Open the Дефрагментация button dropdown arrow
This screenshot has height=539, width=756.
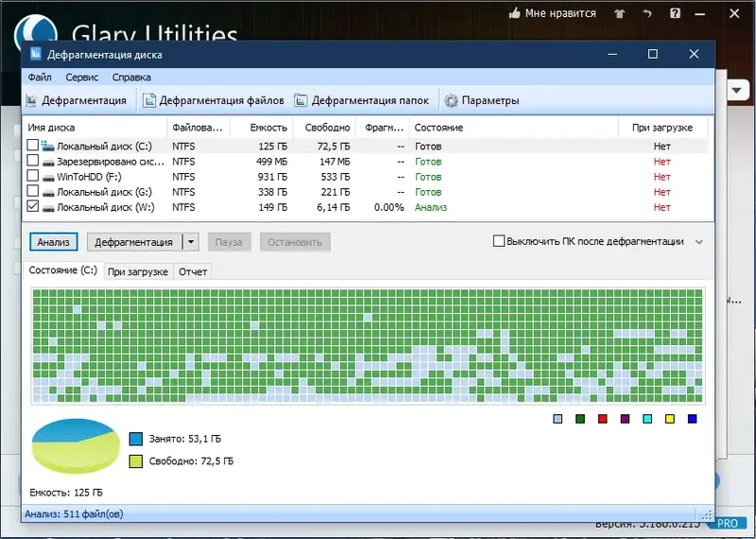click(x=191, y=242)
